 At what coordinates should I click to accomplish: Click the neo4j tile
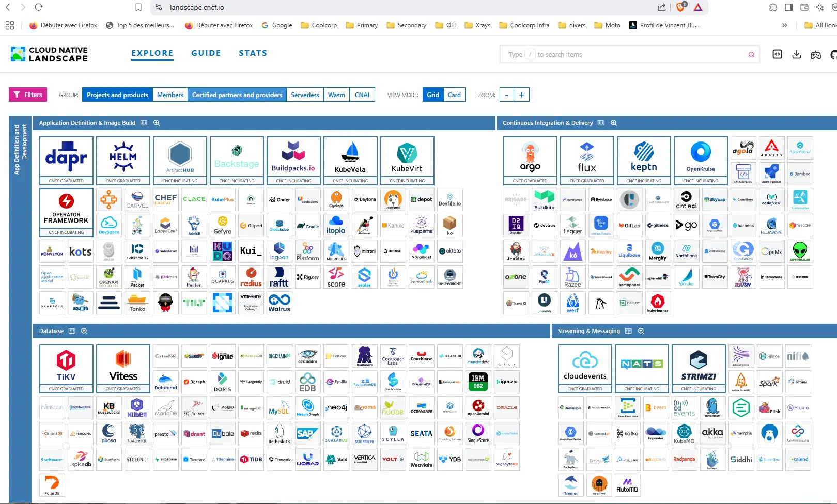[336, 408]
